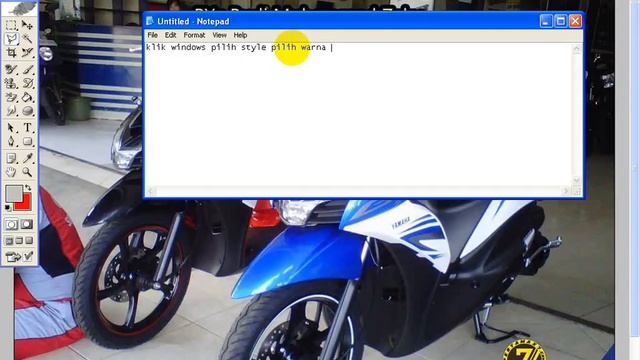Select the Zoom magnifier tool
This screenshot has width=640, height=360.
(x=27, y=172)
